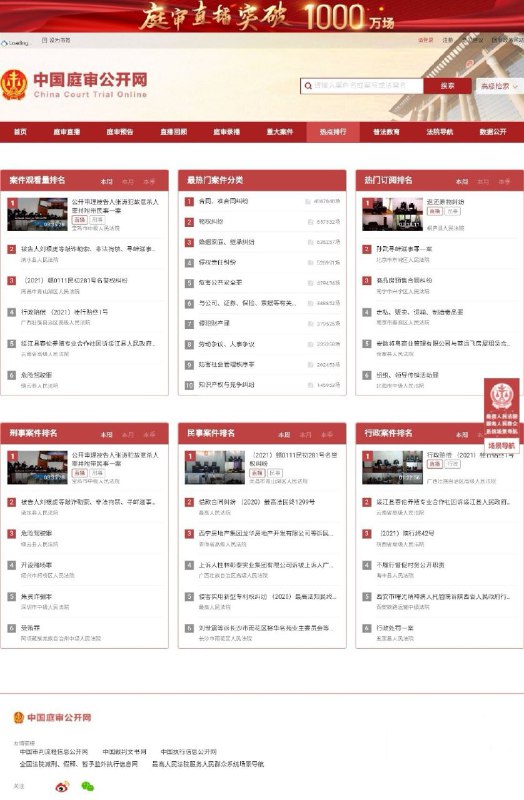Click the count icon beside 劳动争议、人事争议
Image resolution: width=524 pixels, height=800 pixels.
(x=310, y=344)
